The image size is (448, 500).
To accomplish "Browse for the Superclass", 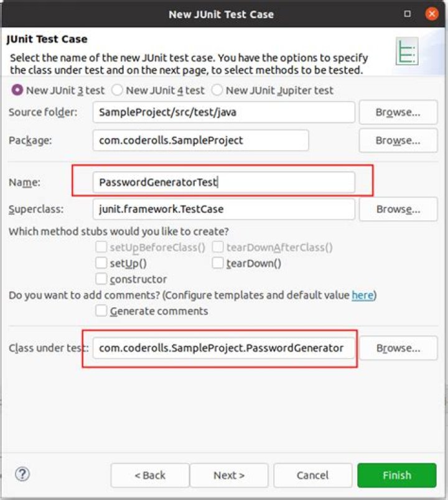I will 398,210.
